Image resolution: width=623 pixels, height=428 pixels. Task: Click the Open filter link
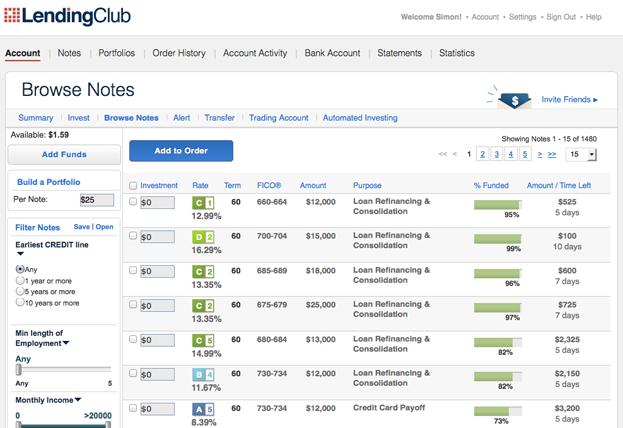[x=104, y=227]
